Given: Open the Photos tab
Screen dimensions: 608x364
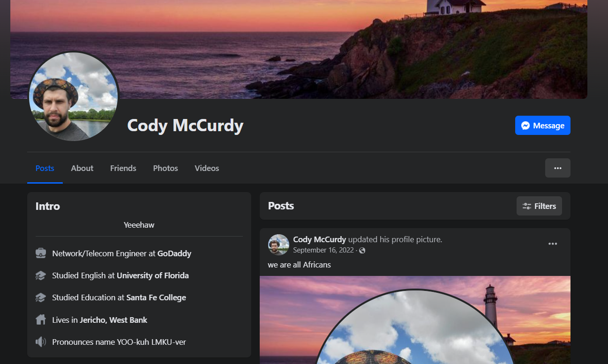Looking at the screenshot, I should (165, 168).
